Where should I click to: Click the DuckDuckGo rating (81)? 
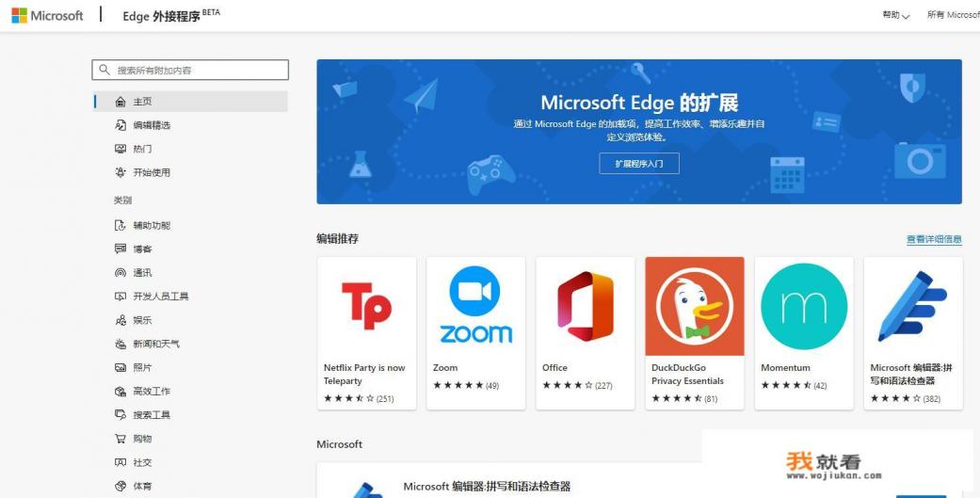pyautogui.click(x=684, y=398)
